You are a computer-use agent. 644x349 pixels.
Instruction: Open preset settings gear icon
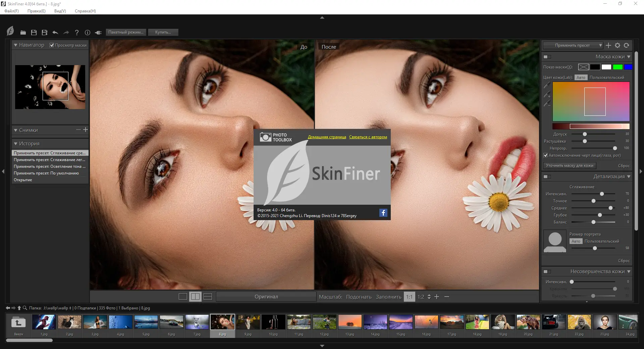618,45
